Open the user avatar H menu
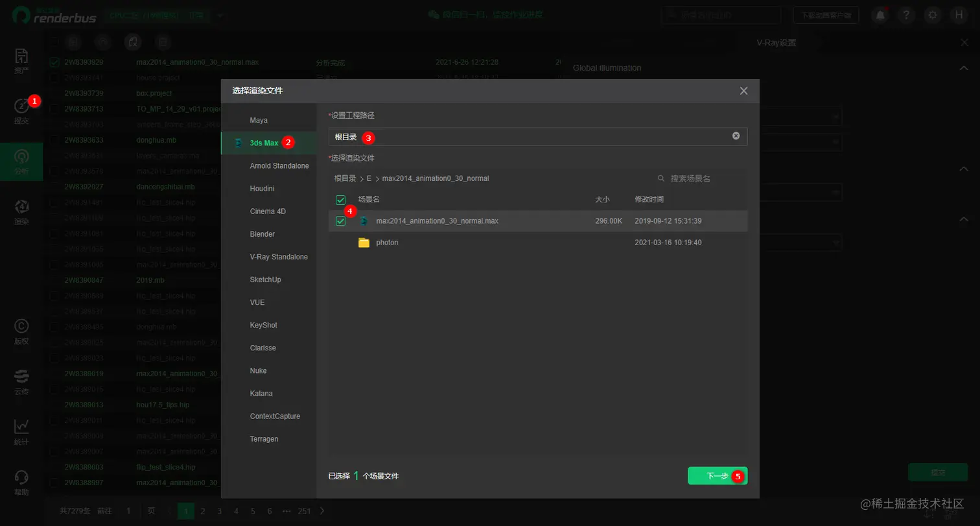 point(959,15)
